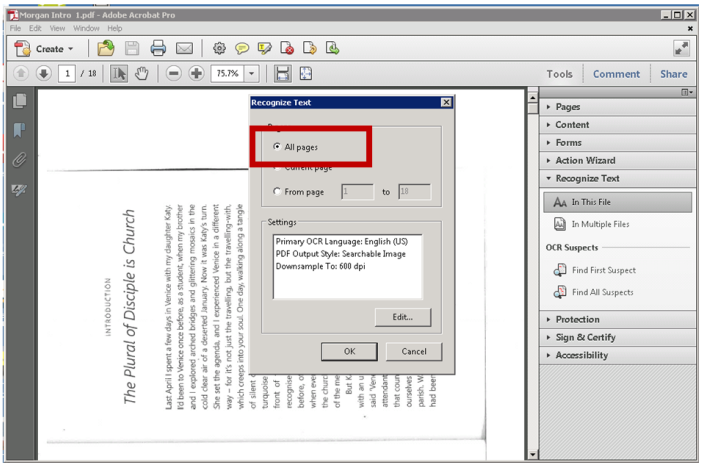Click the Zoom In plus icon
703x468 pixels.
coord(196,74)
